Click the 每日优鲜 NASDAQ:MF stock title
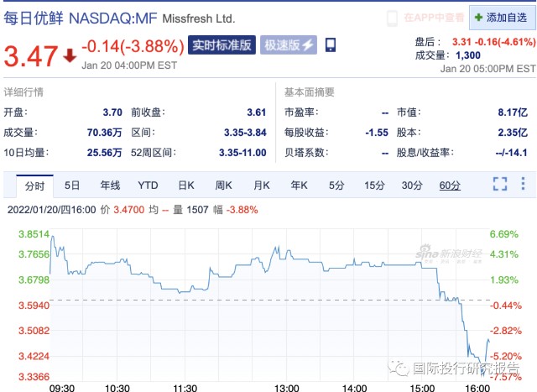The height and width of the screenshot is (392, 537). point(81,18)
